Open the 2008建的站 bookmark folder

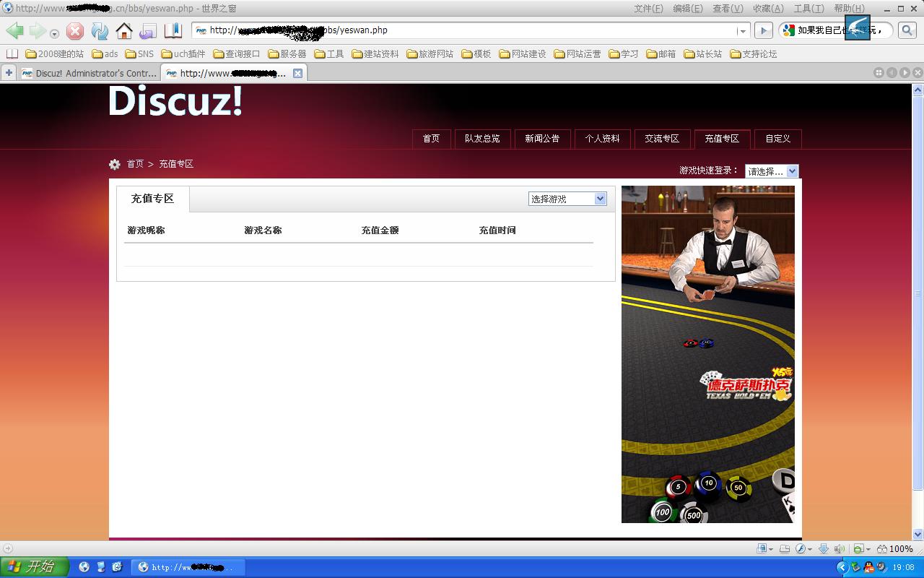(x=54, y=53)
